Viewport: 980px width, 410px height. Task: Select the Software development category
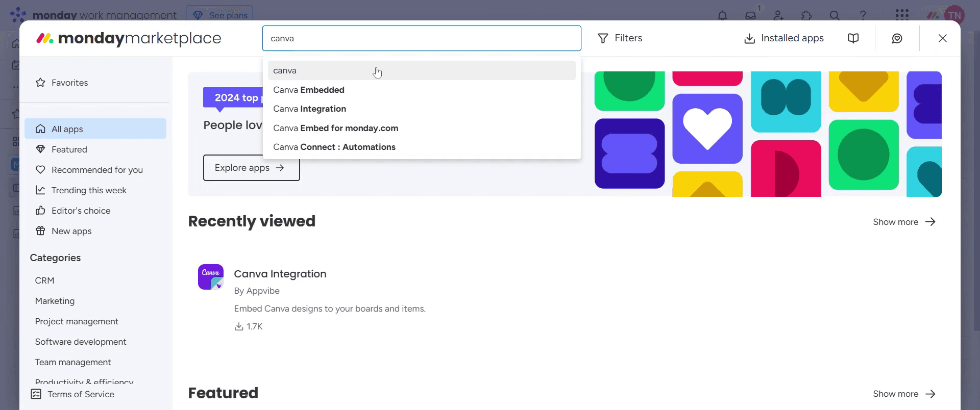(x=81, y=342)
